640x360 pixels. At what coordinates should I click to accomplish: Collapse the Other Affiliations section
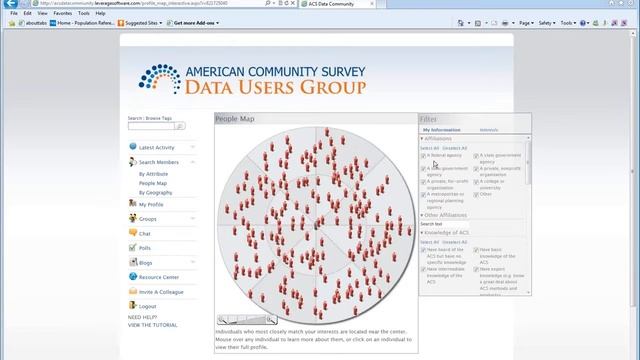click(x=422, y=215)
